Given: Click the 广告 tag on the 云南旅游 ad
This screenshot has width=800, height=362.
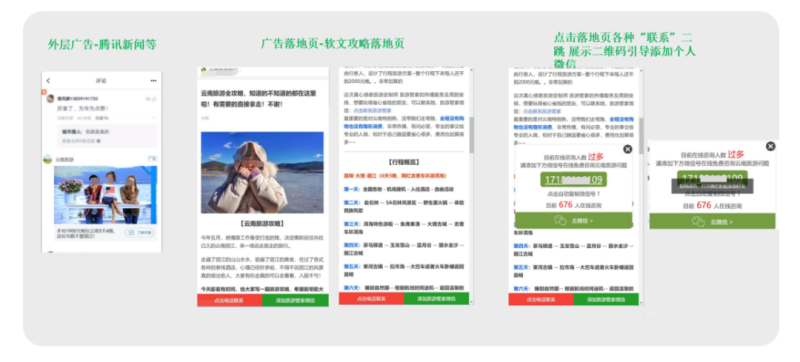Looking at the screenshot, I should pyautogui.click(x=152, y=159).
